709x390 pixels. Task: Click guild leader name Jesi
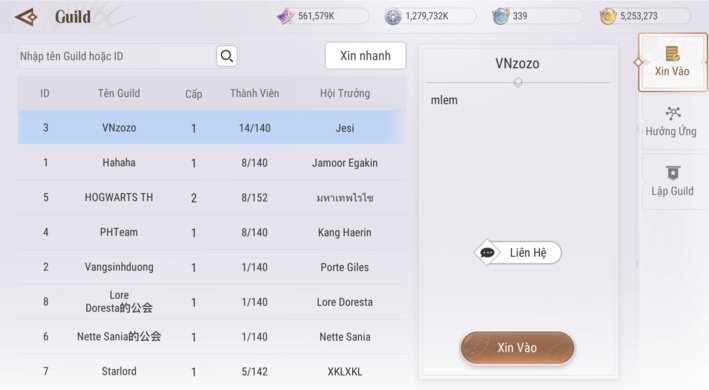pos(345,128)
